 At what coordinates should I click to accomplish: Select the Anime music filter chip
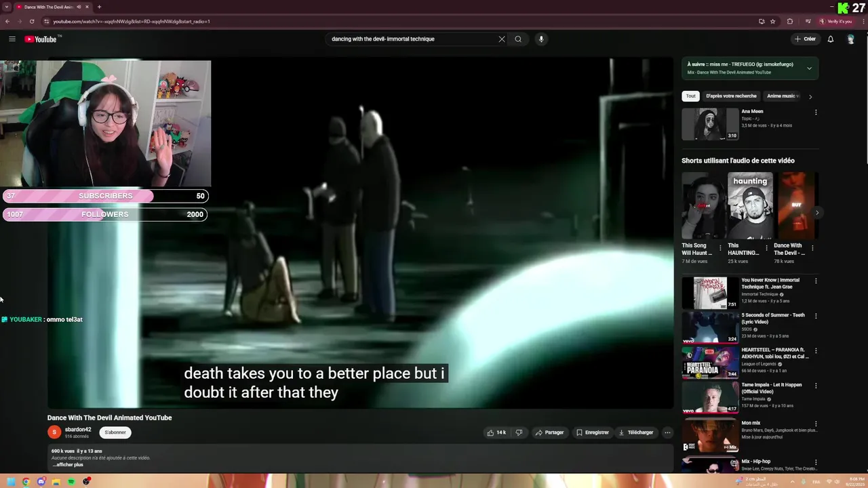point(783,96)
